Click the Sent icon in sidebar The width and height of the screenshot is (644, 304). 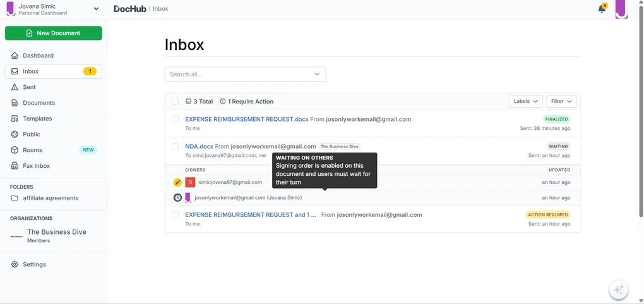pyautogui.click(x=15, y=87)
